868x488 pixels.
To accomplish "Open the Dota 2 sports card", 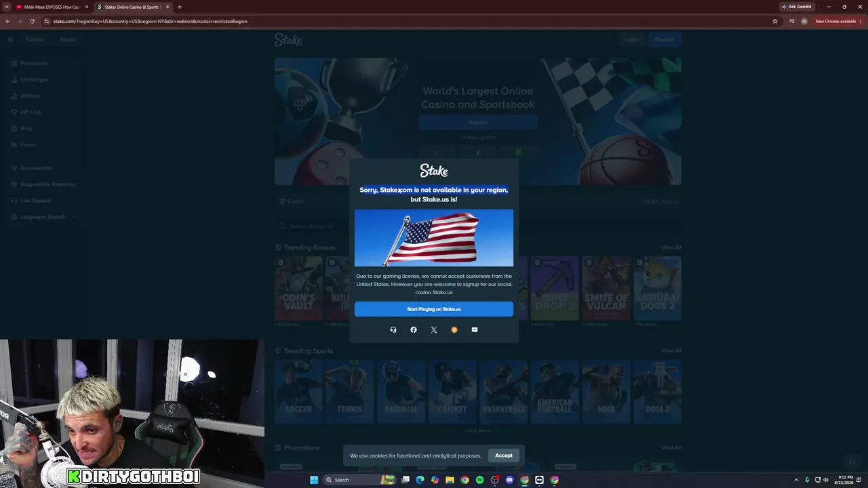I will coord(658,392).
